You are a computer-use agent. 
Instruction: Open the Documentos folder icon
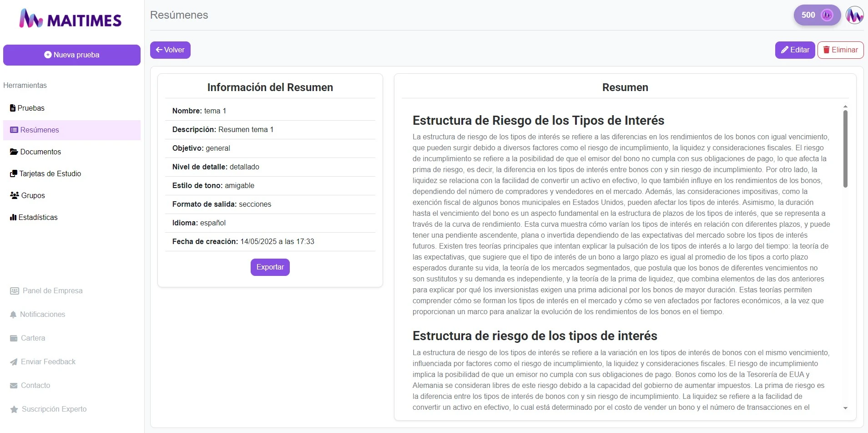(13, 152)
